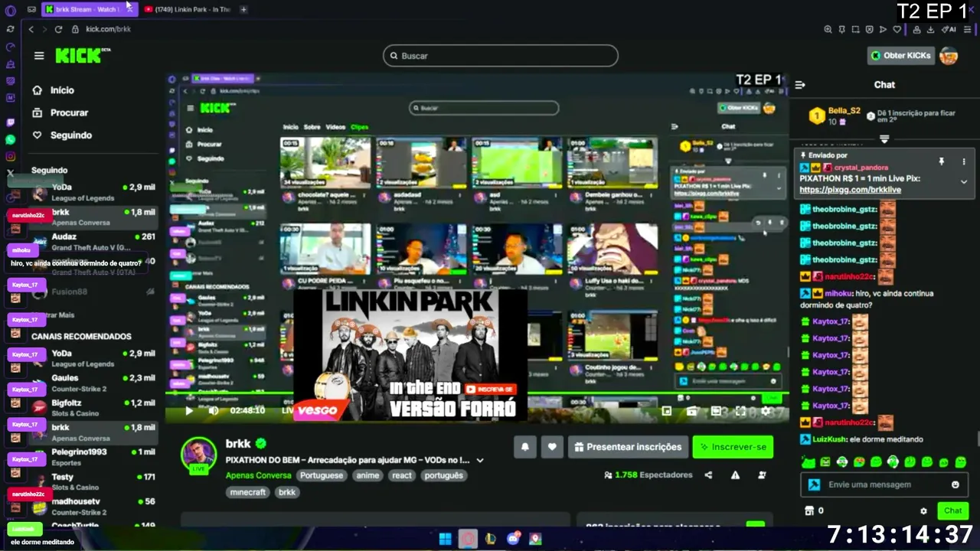Open the WhatsApp sidebar shortcut
The width and height of the screenshot is (980, 551).
click(10, 139)
